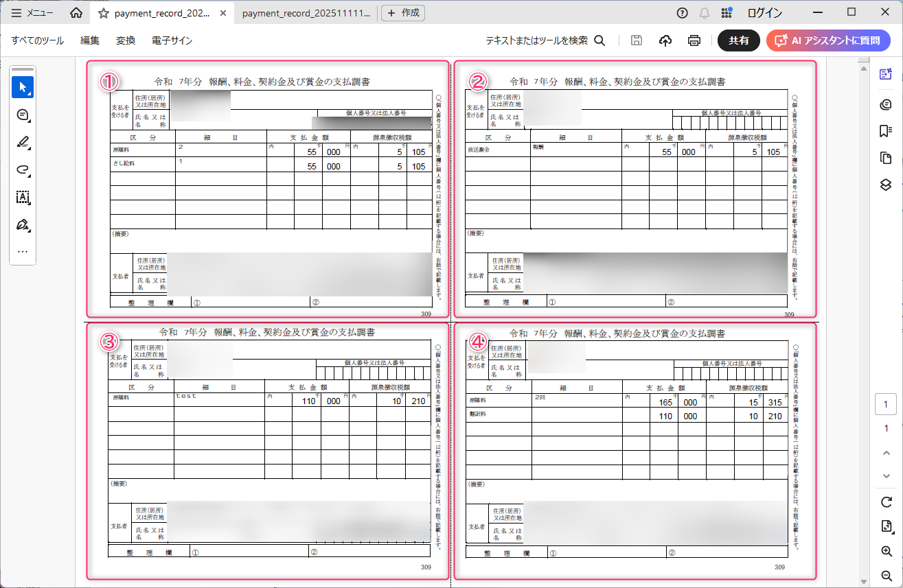Open the add comment tool
Image resolution: width=903 pixels, height=588 pixels.
pos(23,115)
